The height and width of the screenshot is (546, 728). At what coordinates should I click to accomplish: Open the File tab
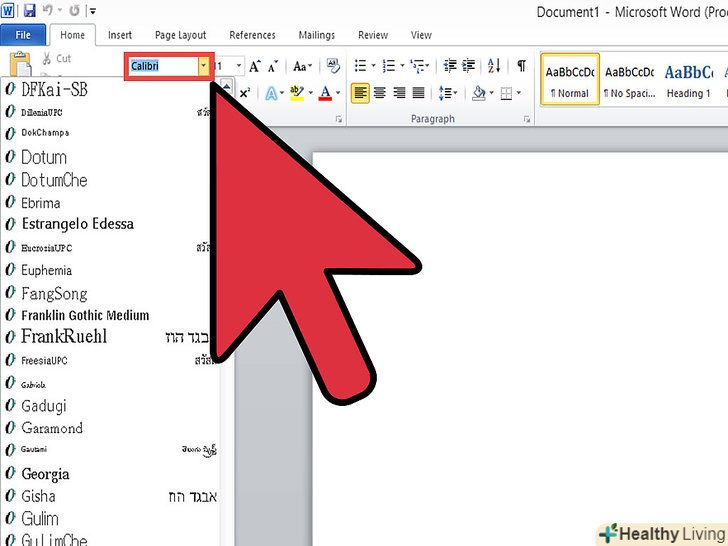coord(23,35)
